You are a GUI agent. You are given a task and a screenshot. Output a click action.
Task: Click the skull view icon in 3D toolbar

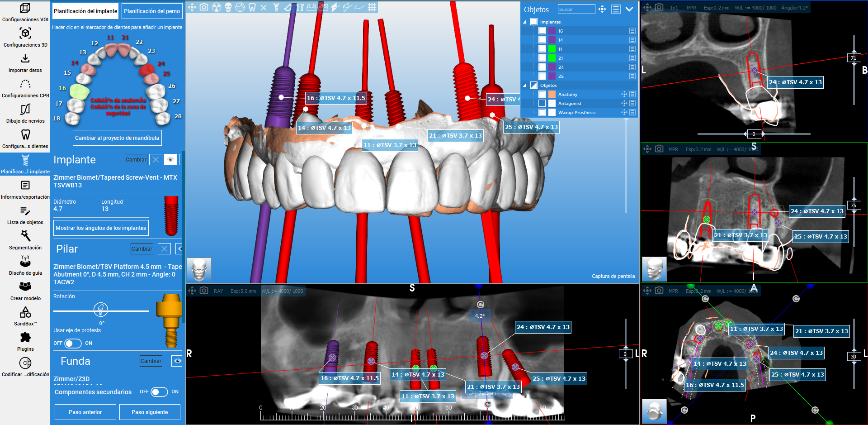[x=228, y=7]
